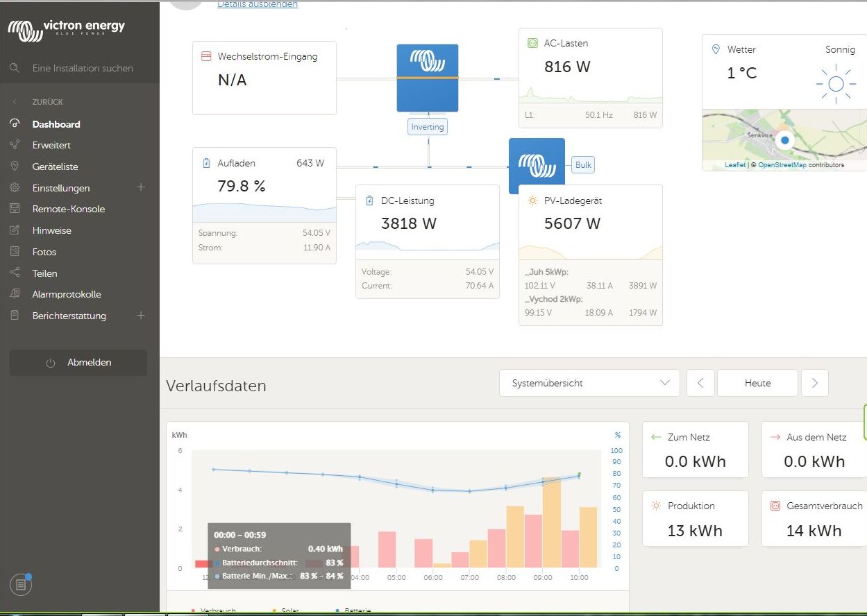Click the 10:00 solar bar in chart

point(589,538)
